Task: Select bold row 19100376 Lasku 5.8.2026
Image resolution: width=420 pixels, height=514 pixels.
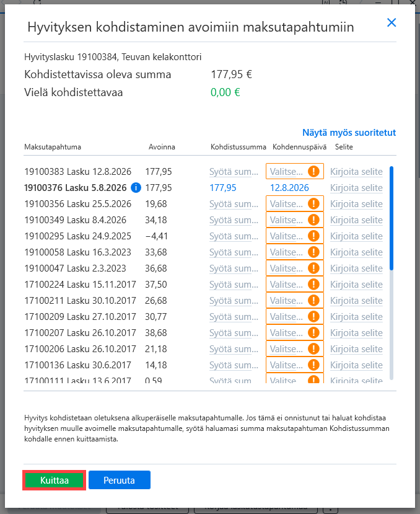Action: coord(76,188)
